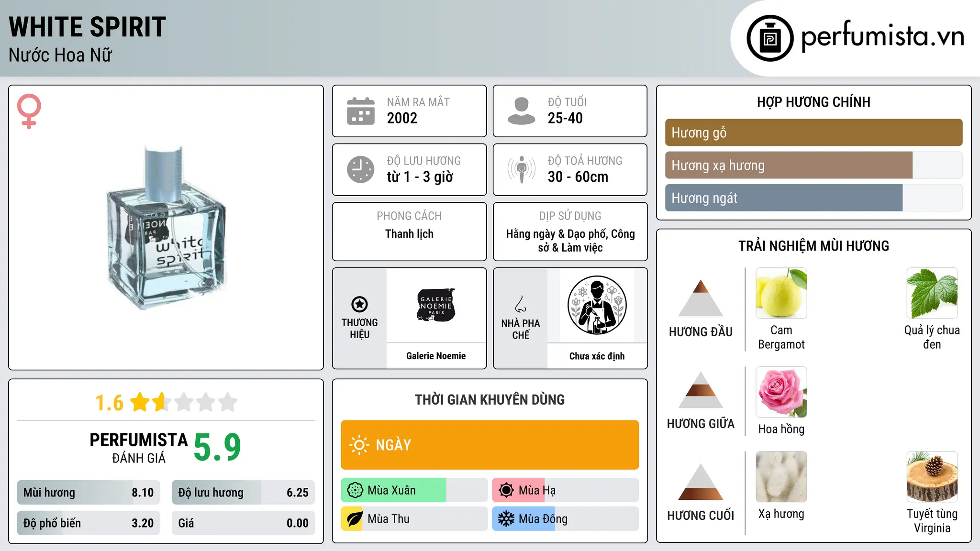Click the Hương ngát accord bar

813,198
